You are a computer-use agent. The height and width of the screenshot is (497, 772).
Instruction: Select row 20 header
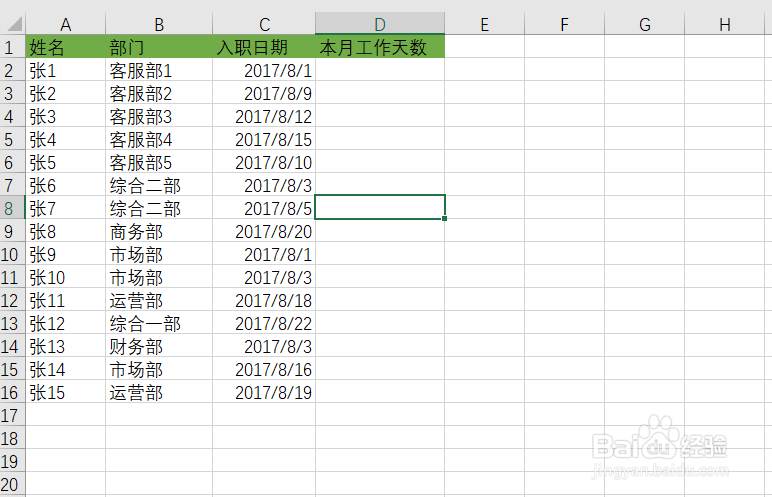coord(12,484)
